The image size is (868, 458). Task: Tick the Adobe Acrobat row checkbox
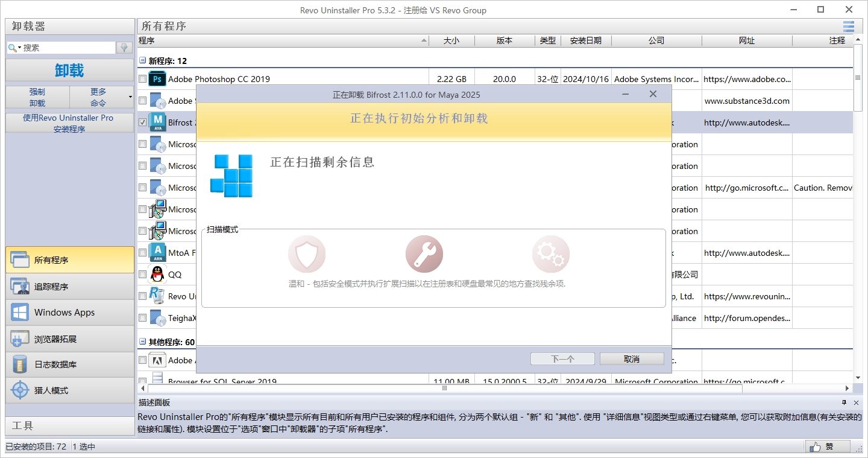point(142,360)
